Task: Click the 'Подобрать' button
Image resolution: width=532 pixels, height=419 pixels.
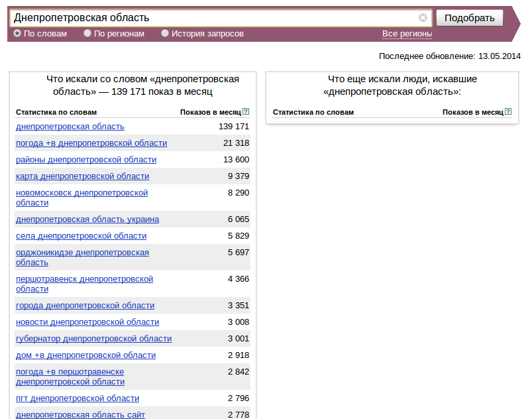Action: click(470, 18)
